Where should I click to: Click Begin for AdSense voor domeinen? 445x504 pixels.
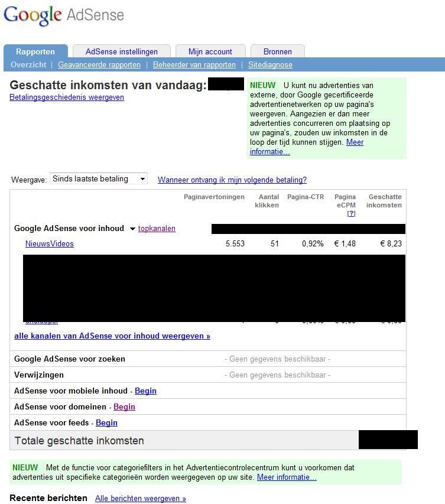click(x=124, y=407)
